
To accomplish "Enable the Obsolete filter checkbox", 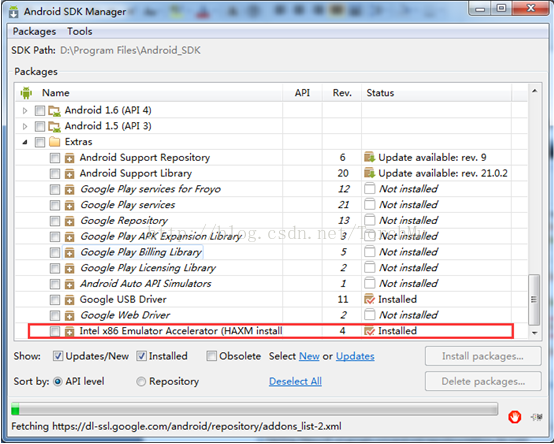I will coord(211,356).
